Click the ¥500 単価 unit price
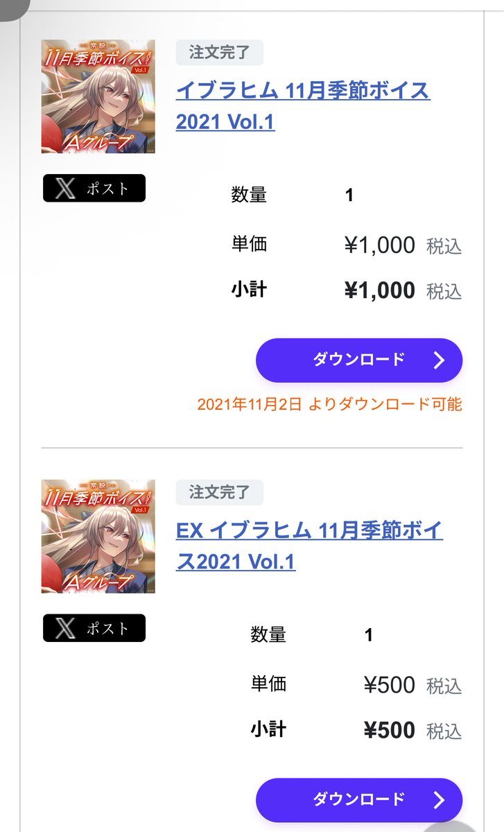The width and height of the screenshot is (504, 832). tap(390, 685)
